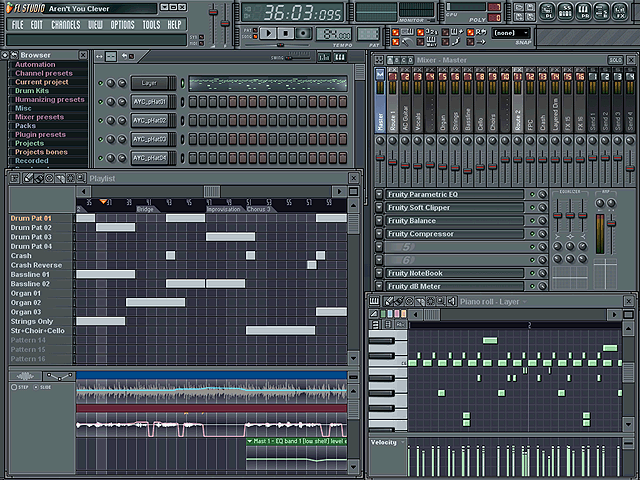The image size is (640, 480).
Task: Open the Mixer via FX icon
Action: 620,11
